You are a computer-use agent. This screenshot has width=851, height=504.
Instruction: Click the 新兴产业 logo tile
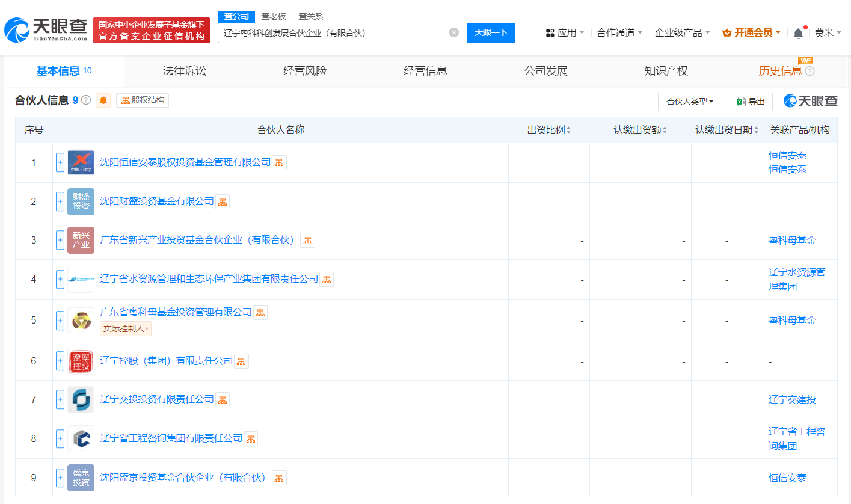(x=81, y=241)
